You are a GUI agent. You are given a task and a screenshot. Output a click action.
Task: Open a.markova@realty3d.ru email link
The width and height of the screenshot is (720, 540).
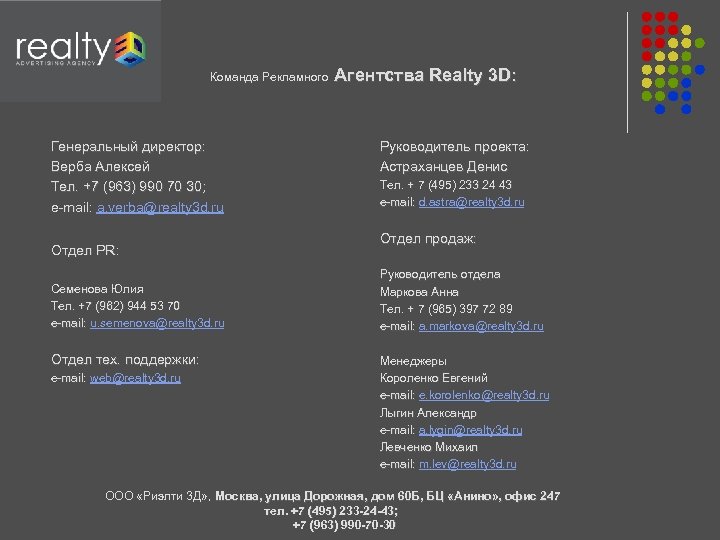coord(481,326)
